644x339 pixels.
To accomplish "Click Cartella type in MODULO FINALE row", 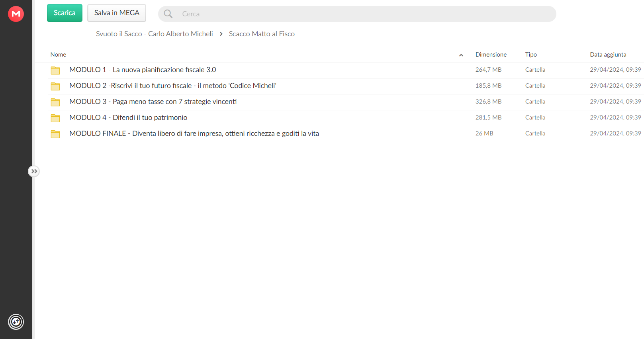I will pos(535,133).
